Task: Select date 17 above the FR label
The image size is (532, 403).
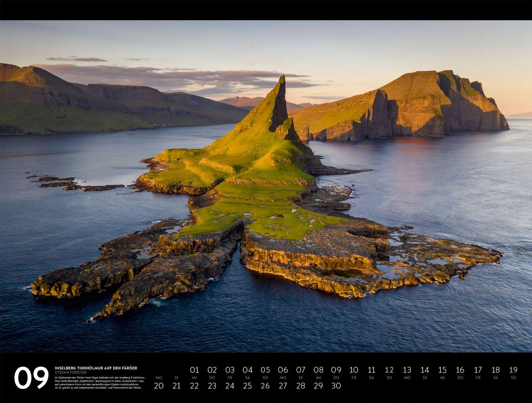Action: (x=478, y=370)
